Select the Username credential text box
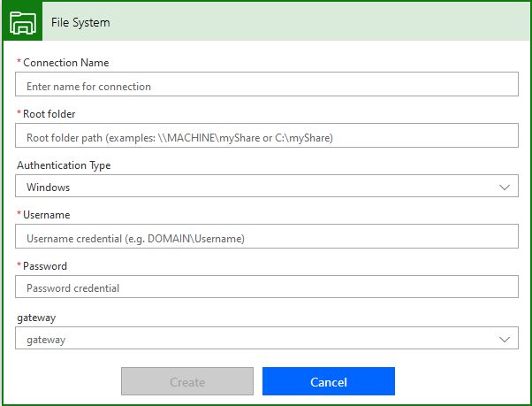The image size is (532, 406). pos(266,238)
